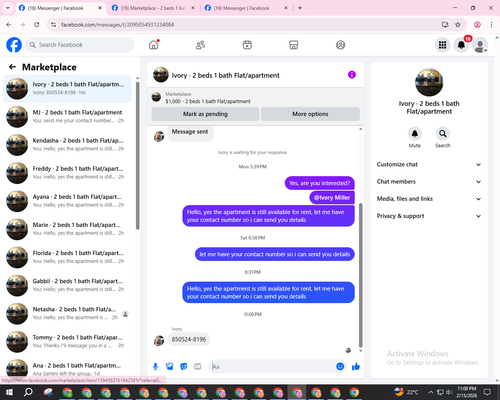Open the purple conversation info icon
This screenshot has width=500, height=400.
(x=352, y=75)
